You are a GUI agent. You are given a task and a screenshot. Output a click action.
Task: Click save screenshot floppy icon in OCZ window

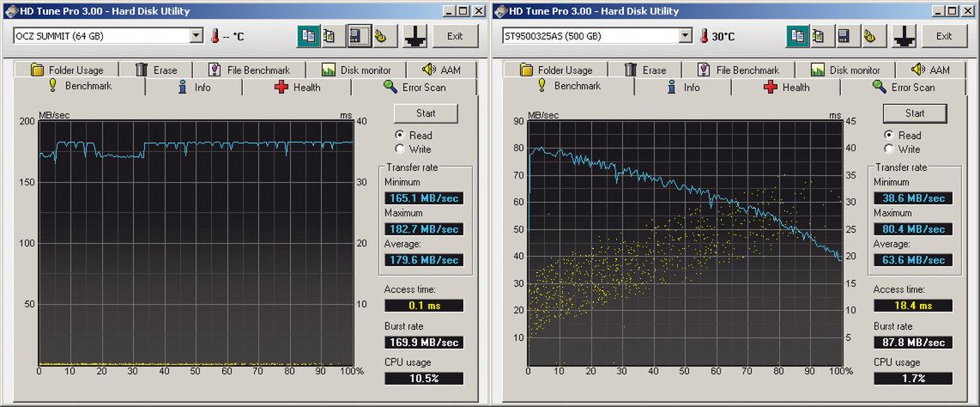(x=358, y=36)
